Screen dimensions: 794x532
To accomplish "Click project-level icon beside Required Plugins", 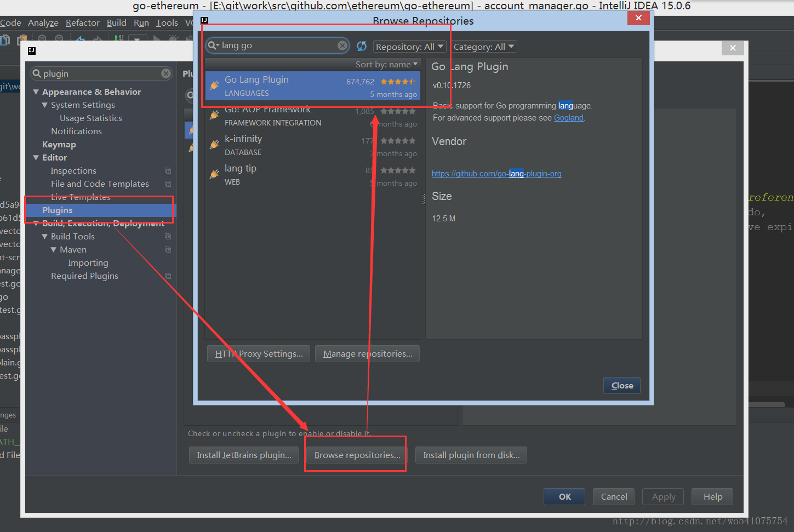I will (x=168, y=276).
